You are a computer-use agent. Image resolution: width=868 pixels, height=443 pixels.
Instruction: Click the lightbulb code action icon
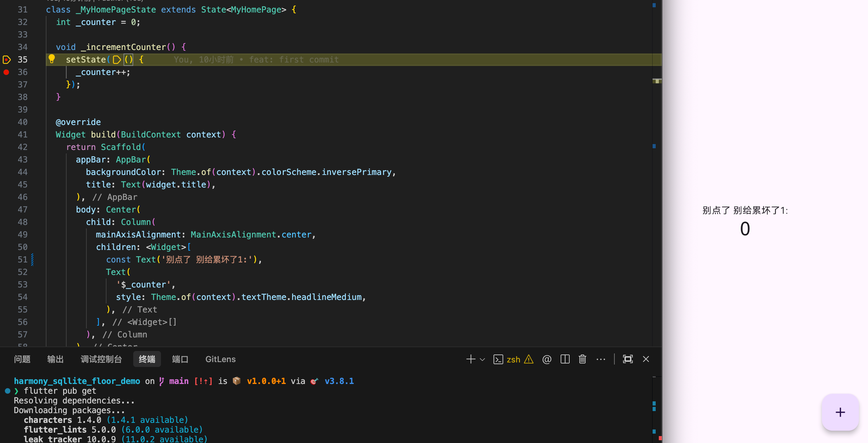(x=52, y=59)
